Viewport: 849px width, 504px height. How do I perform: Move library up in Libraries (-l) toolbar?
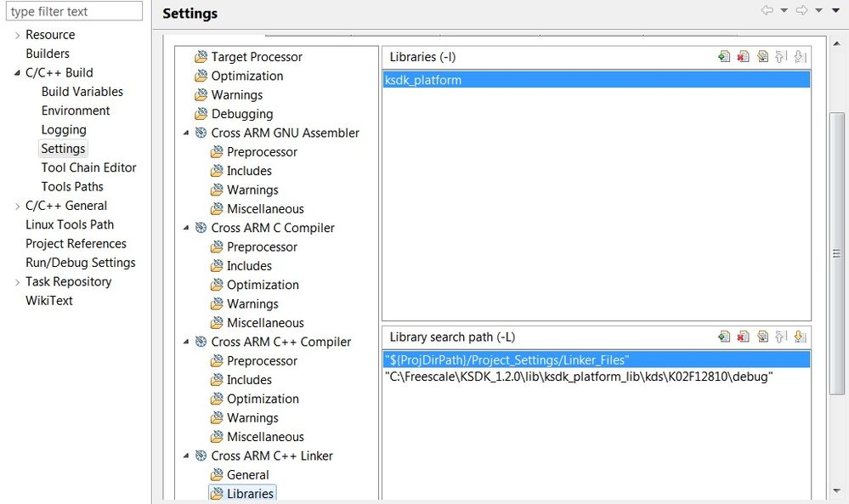[x=781, y=56]
